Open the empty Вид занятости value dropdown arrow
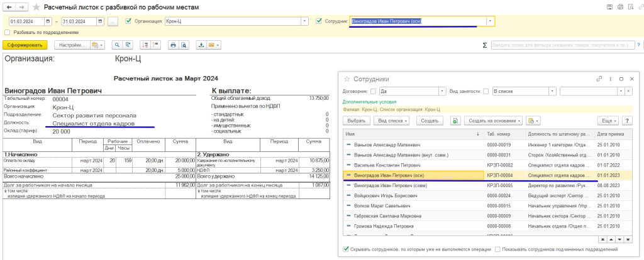 [x=621, y=92]
